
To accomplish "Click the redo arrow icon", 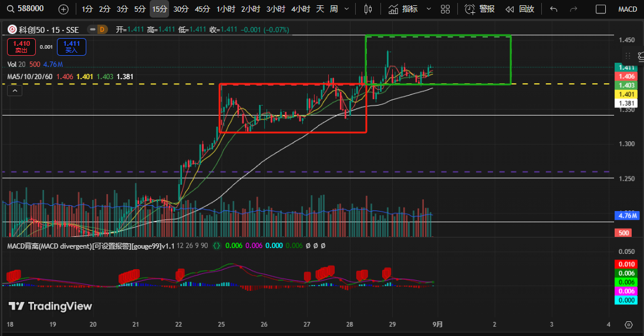I will click(x=574, y=9).
